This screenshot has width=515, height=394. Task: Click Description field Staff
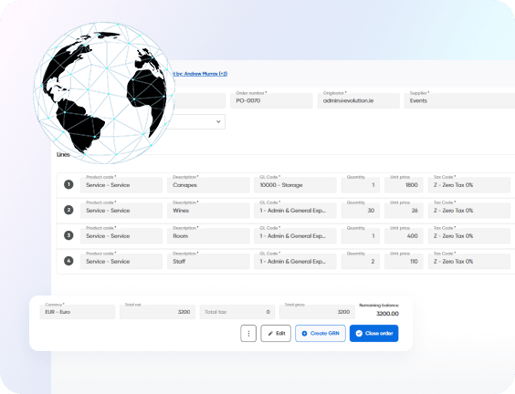(208, 261)
